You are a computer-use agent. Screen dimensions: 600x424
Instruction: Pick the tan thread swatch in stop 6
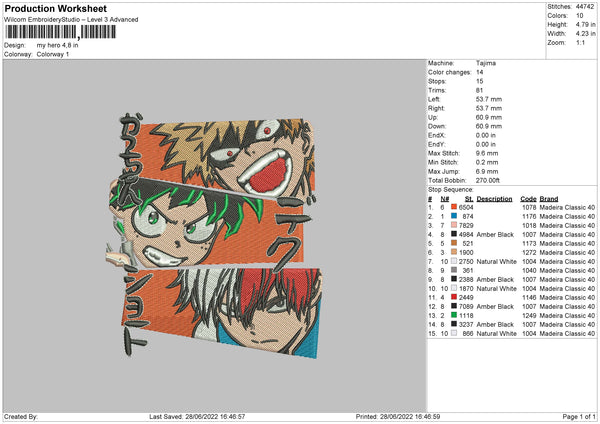(454, 252)
